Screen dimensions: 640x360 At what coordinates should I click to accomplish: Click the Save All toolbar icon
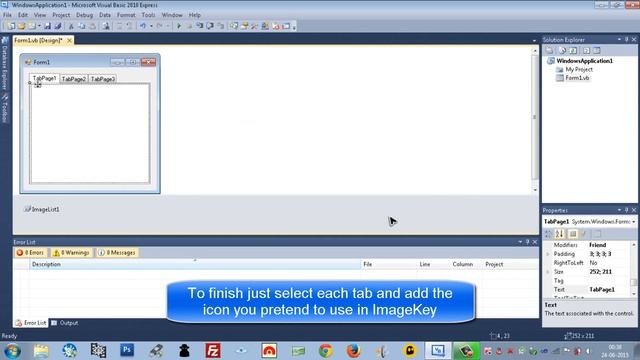58,26
